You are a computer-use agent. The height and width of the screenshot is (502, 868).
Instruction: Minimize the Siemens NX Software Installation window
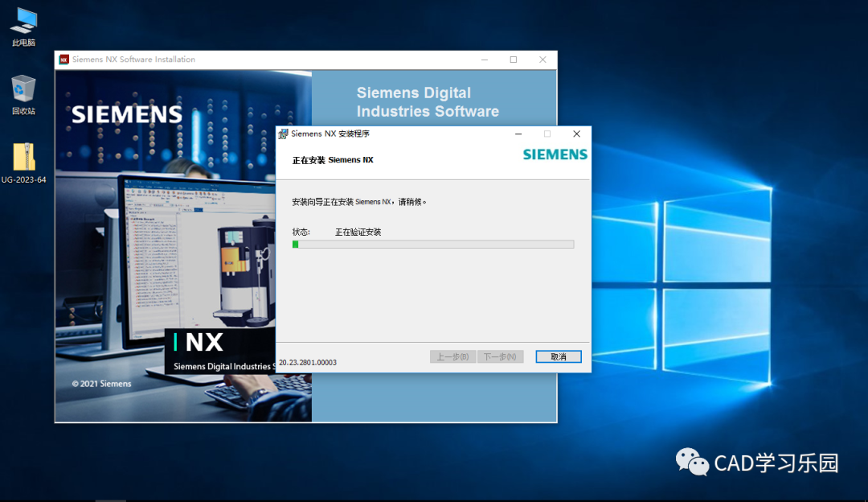click(x=485, y=60)
